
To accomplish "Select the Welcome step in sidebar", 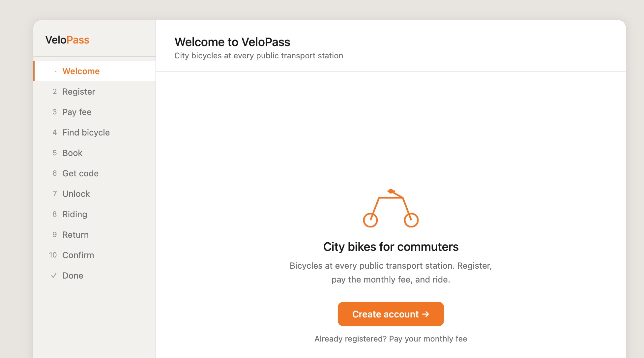I will [81, 71].
